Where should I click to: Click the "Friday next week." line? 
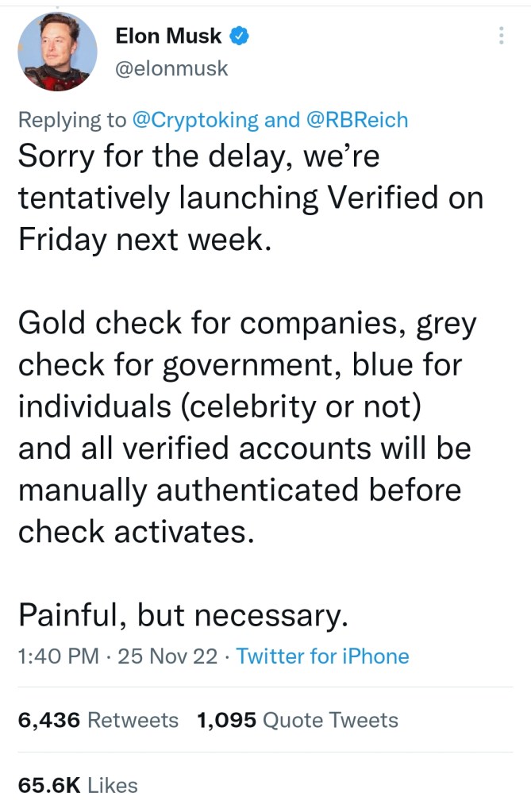tap(144, 241)
